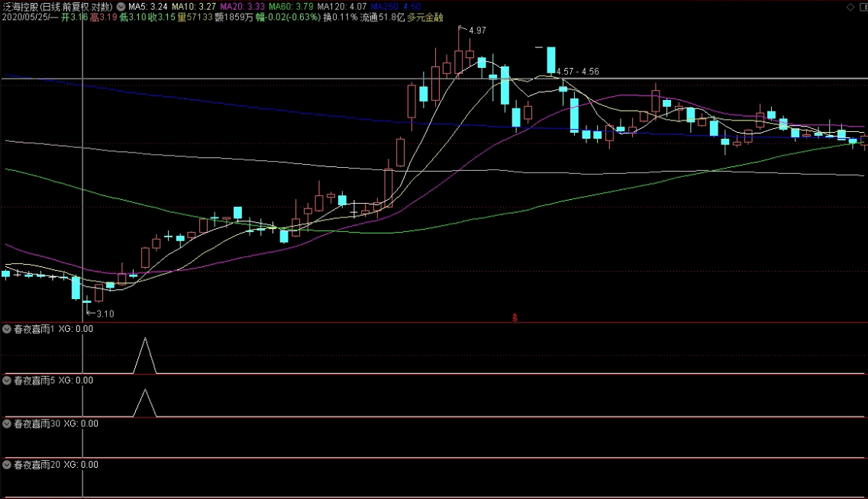
Task: Click the diamond icon at top right
Action: coord(850,7)
